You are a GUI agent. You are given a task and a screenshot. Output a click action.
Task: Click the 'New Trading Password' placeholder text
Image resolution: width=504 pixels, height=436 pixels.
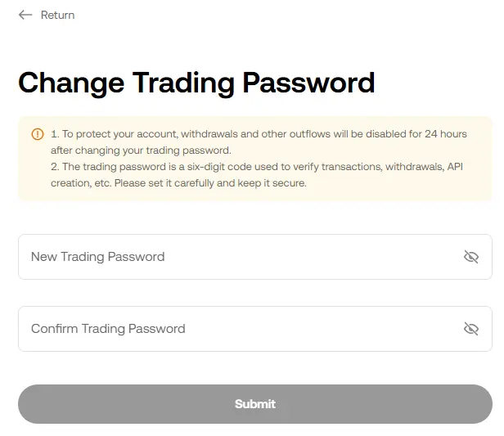(x=97, y=257)
